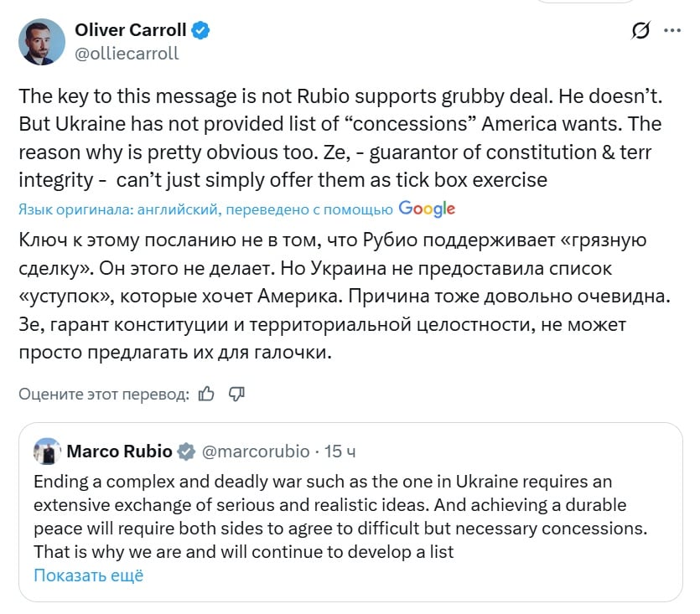Open the three-dot more options menu
700x614 pixels.
pyautogui.click(x=672, y=31)
